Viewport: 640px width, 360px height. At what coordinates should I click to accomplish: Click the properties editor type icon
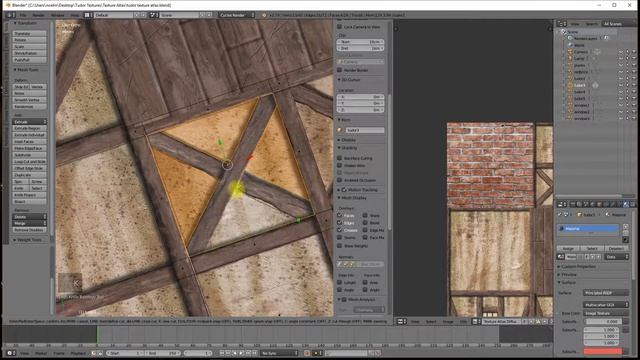562,204
